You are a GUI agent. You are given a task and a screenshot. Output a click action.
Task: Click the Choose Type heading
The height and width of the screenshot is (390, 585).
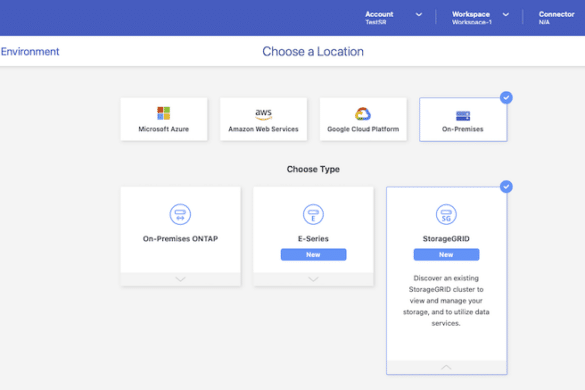[x=313, y=169]
